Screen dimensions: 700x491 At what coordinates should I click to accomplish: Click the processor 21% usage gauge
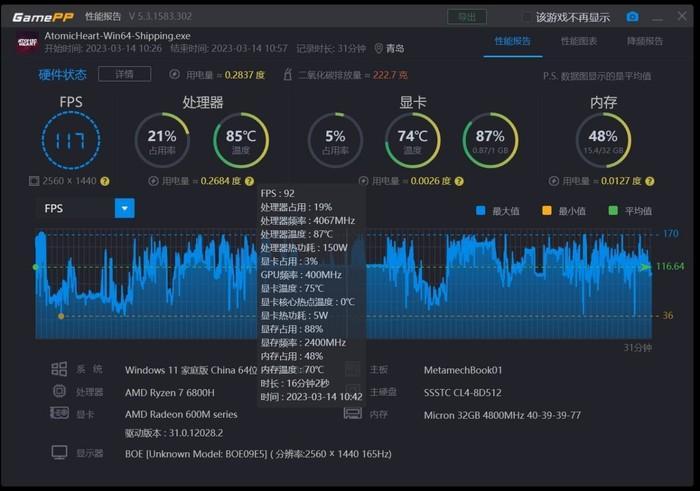click(x=162, y=141)
